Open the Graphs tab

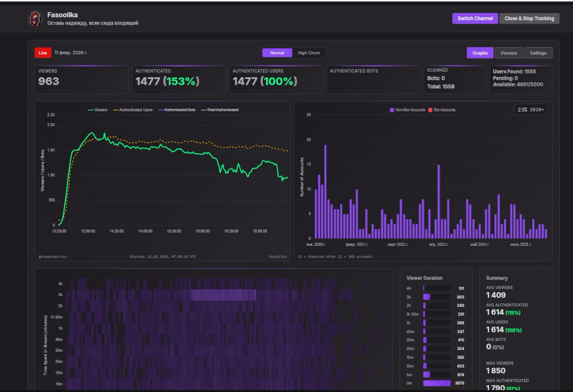point(480,53)
